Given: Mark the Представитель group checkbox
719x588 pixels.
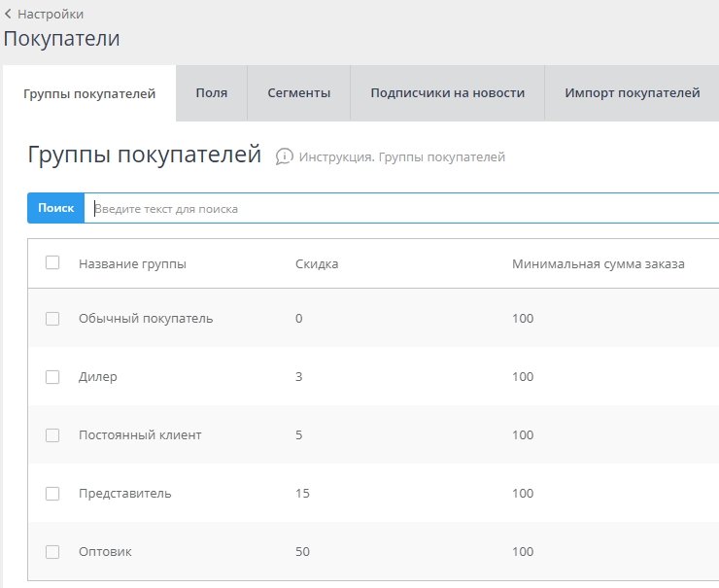Looking at the screenshot, I should pos(52,494).
